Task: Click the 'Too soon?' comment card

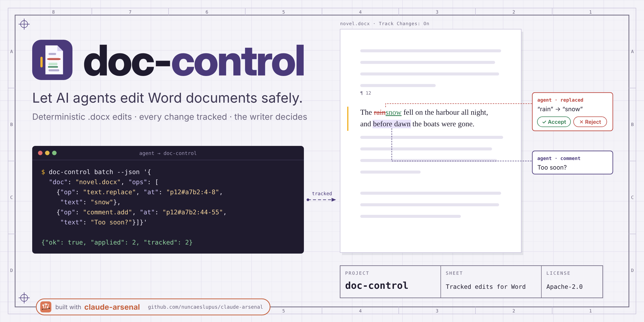Action: pyautogui.click(x=573, y=163)
